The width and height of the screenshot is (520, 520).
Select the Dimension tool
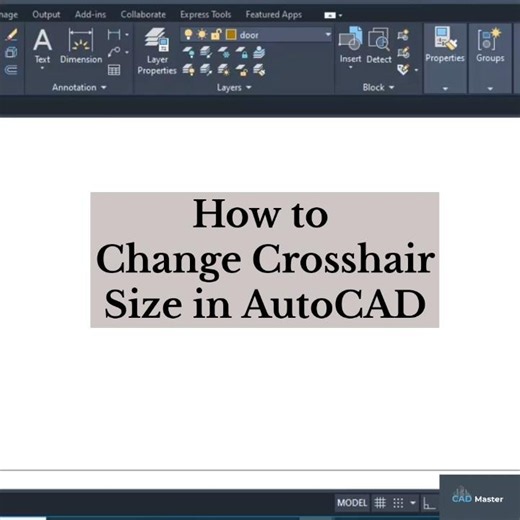pos(81,46)
